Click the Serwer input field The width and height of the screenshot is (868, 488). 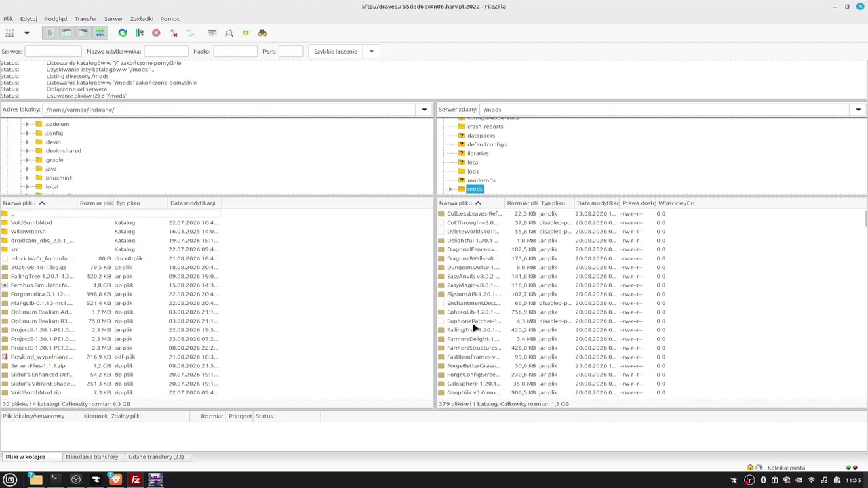(53, 52)
